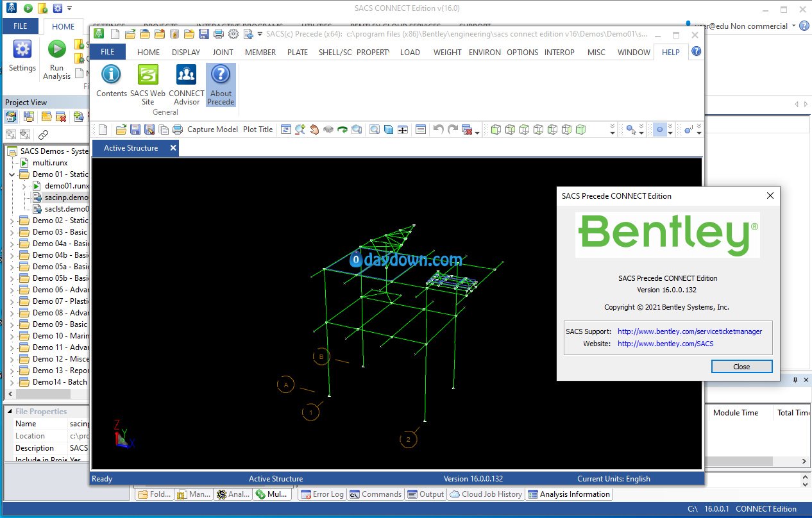Click the redo arrow icon
The image size is (812, 518).
point(453,129)
